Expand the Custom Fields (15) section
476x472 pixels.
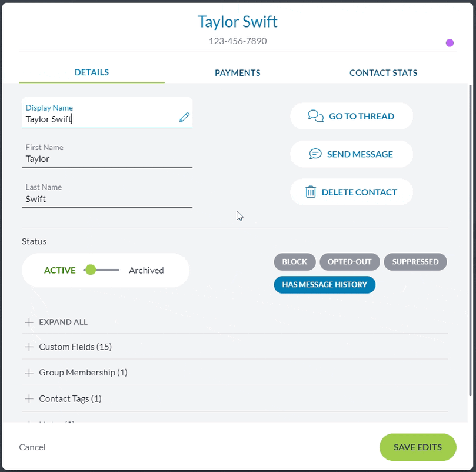[x=235, y=347]
